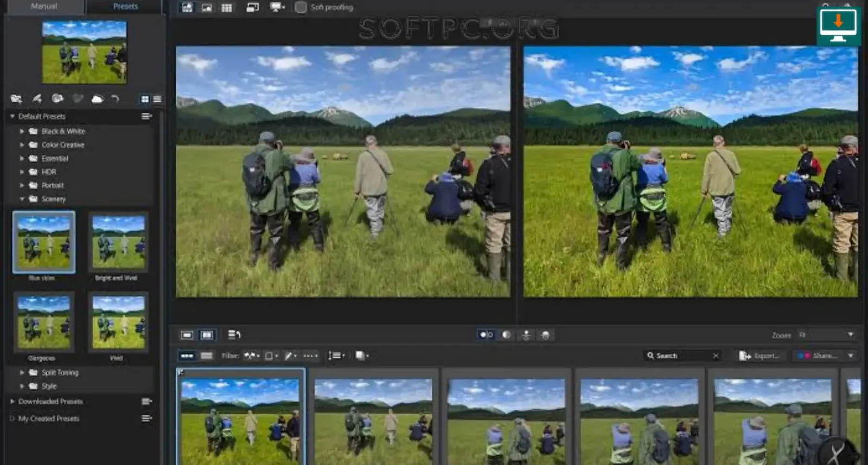Toggle the split before/after half-circle icon
Screen dimensions: 868x465
click(x=506, y=335)
